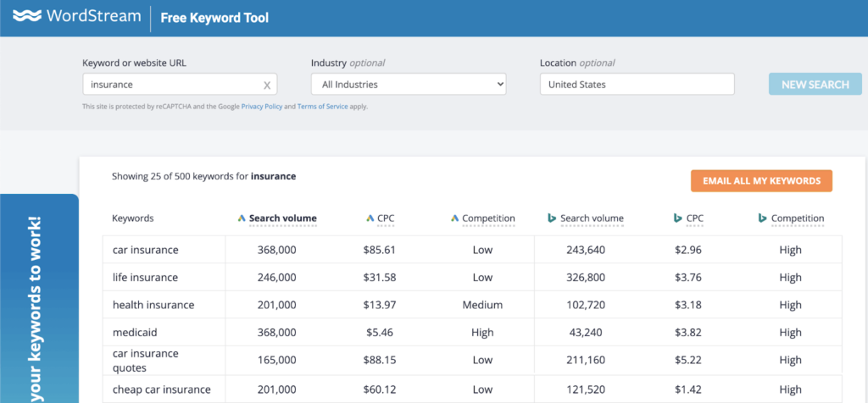
Task: Click the 326,800 Bing search volume
Action: 586,278
